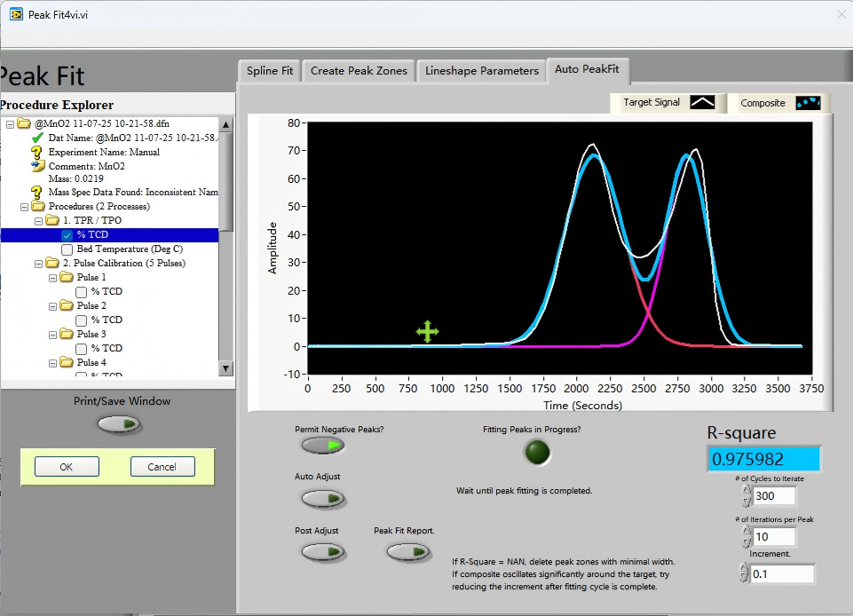Click the green checkmark Dat Name icon
The height and width of the screenshot is (616, 853).
point(37,138)
